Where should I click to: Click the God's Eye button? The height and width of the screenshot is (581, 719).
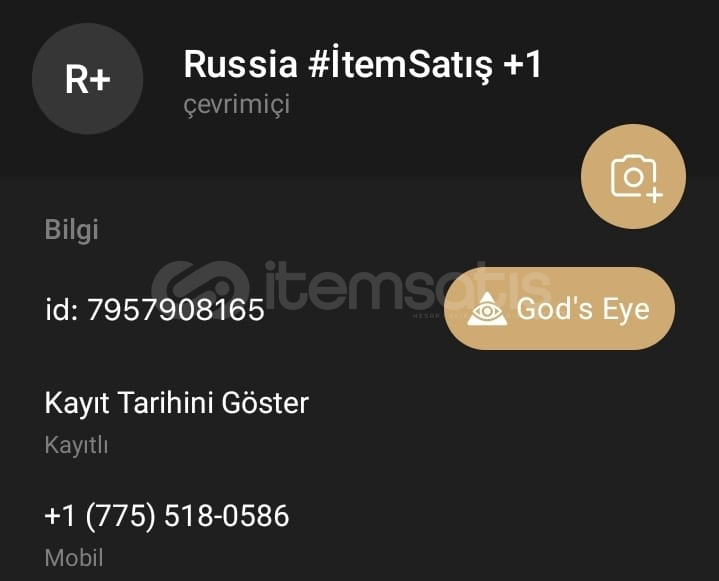tap(559, 309)
